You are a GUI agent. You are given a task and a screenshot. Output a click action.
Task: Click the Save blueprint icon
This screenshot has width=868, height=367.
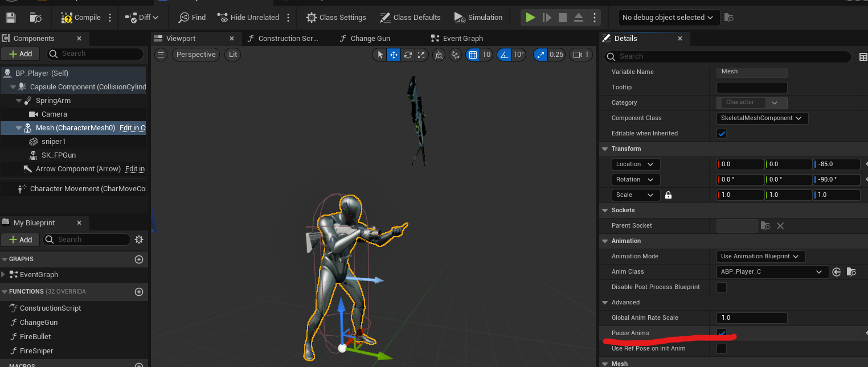[x=11, y=18]
